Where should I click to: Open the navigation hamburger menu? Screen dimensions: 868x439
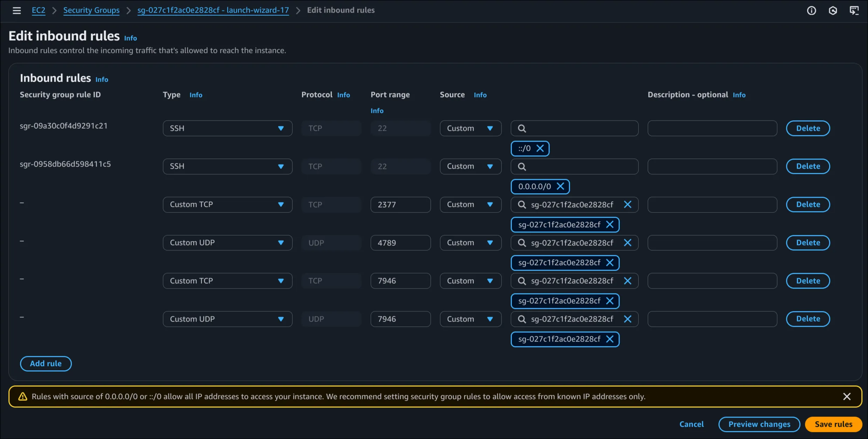click(16, 10)
